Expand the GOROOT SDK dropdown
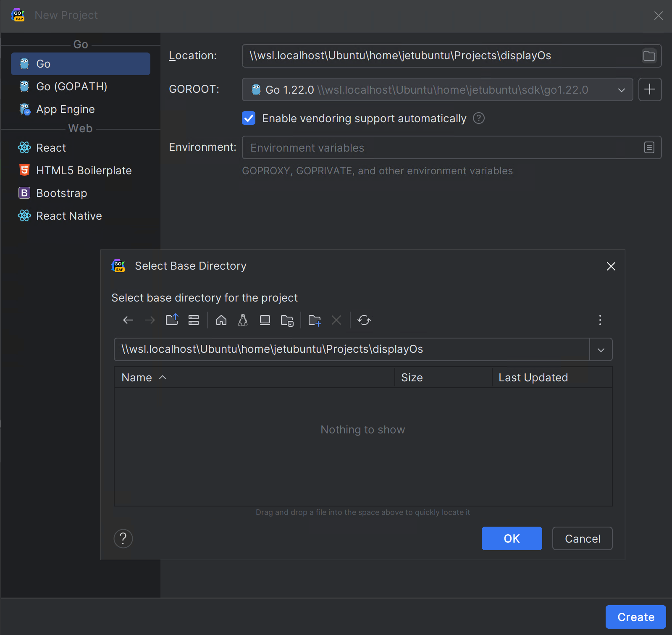This screenshot has width=672, height=635. coord(622,89)
